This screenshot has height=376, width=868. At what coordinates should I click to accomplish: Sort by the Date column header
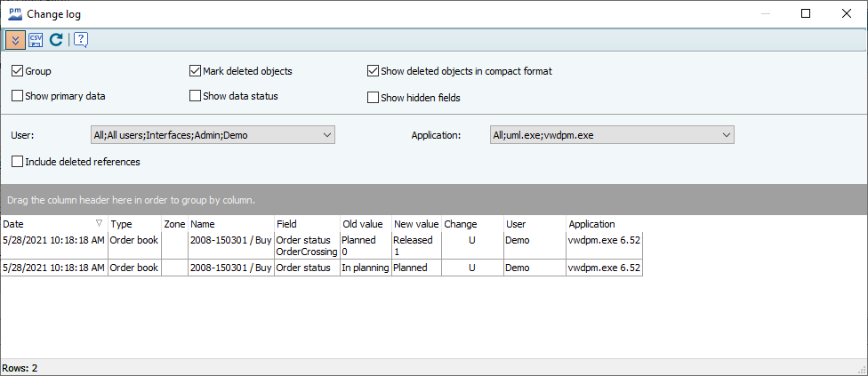tap(44, 224)
